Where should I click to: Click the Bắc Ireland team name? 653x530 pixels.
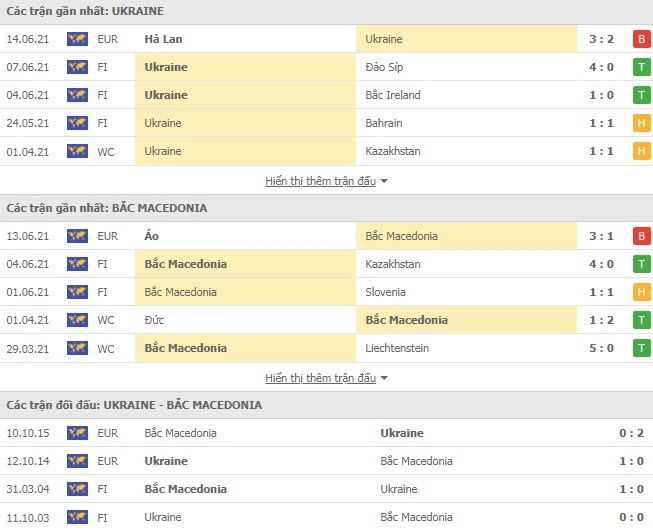[393, 95]
